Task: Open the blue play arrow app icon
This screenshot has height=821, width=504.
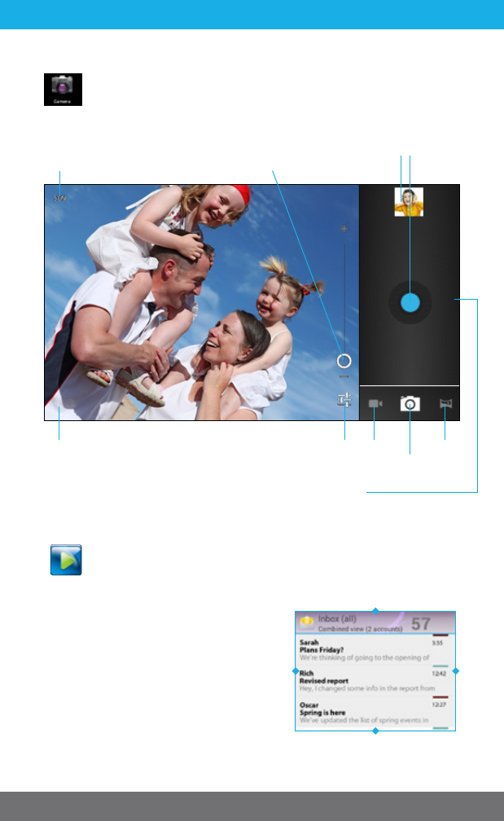Action: pos(66,560)
